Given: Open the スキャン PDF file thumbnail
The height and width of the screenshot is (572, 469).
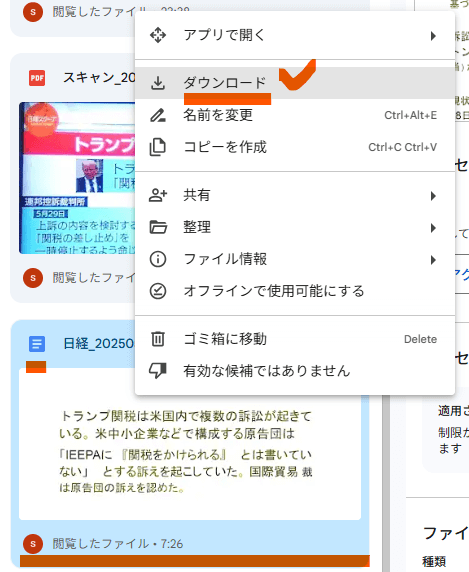Looking at the screenshot, I should 77,178.
